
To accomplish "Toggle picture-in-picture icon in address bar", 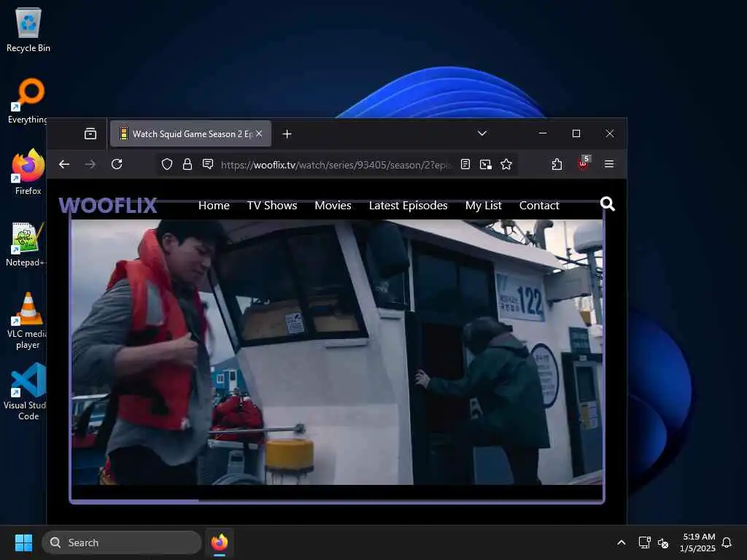I will pyautogui.click(x=485, y=164).
